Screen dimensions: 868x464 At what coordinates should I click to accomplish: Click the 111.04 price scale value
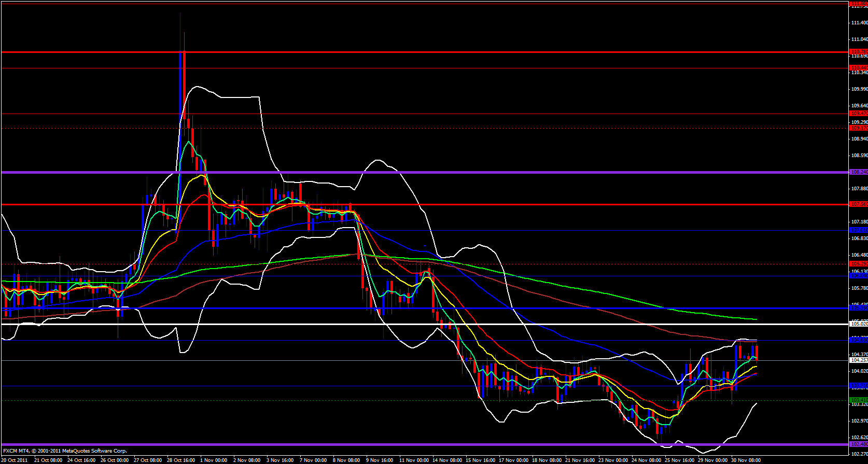[859, 39]
